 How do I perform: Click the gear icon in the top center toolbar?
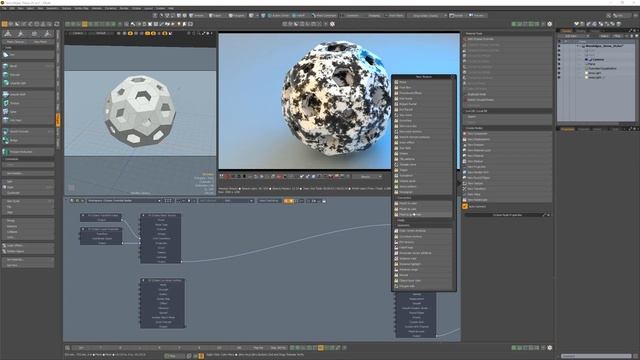(x=332, y=24)
